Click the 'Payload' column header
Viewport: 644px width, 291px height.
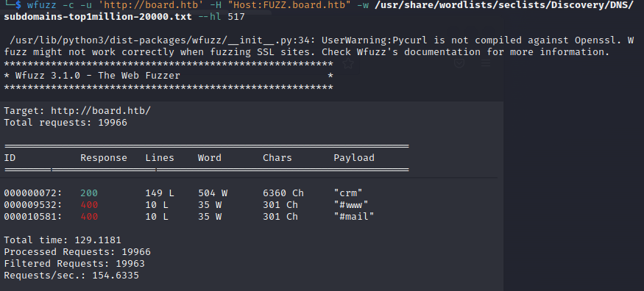point(354,158)
